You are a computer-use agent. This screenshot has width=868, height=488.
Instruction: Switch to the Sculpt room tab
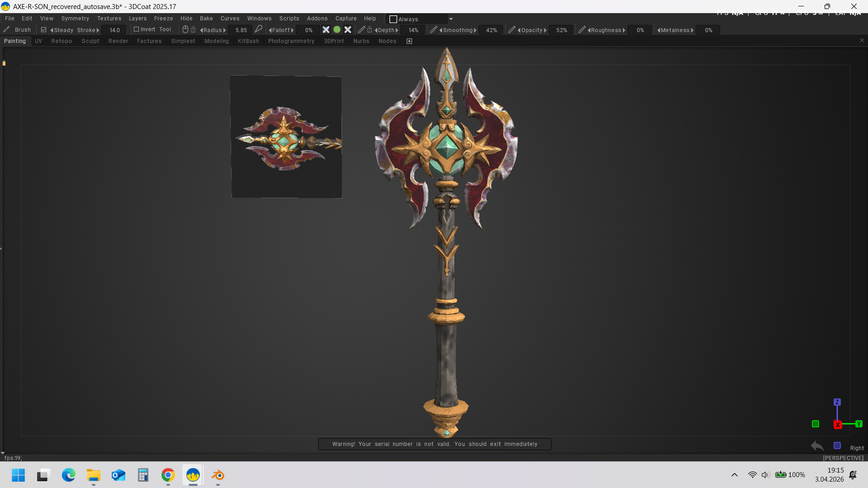click(90, 41)
